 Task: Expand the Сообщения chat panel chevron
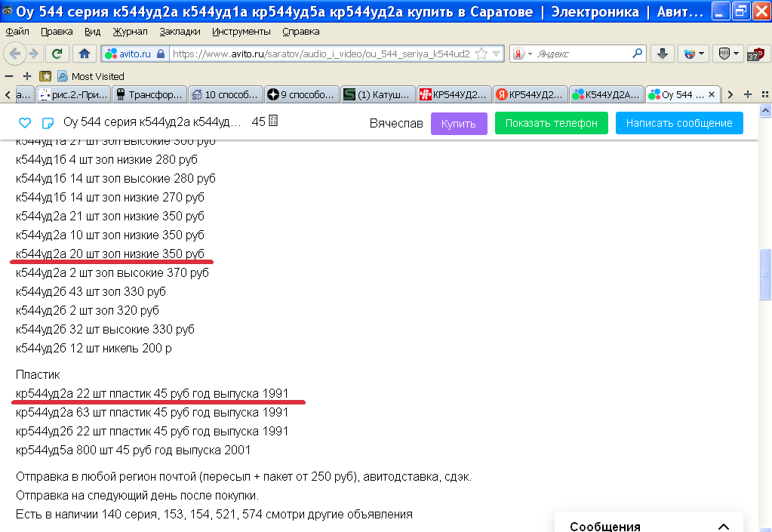pos(723,527)
